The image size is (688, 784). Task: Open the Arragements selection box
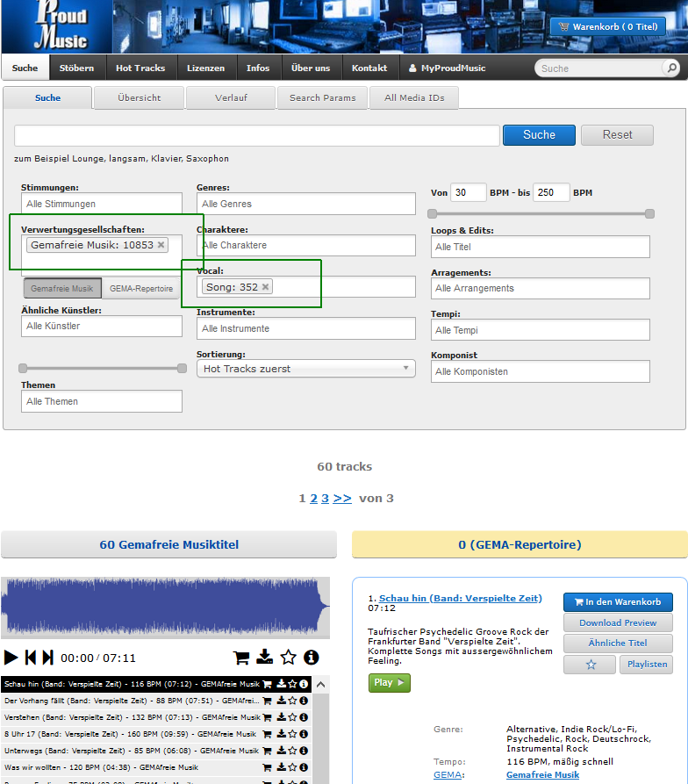click(540, 289)
